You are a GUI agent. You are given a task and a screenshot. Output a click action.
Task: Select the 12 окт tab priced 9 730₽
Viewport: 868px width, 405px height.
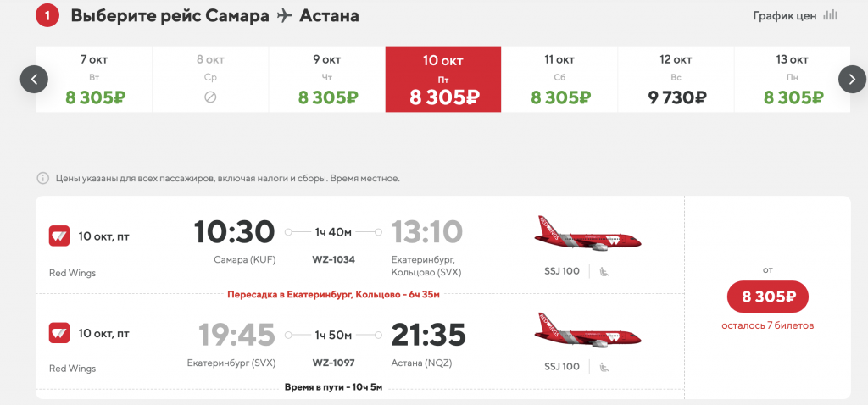click(x=676, y=79)
